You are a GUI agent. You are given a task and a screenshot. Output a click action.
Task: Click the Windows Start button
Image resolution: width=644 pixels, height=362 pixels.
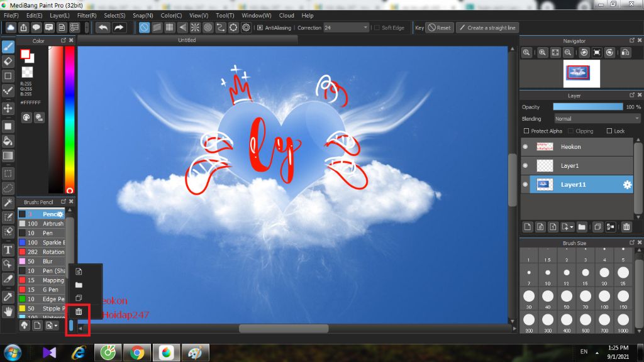[13, 353]
